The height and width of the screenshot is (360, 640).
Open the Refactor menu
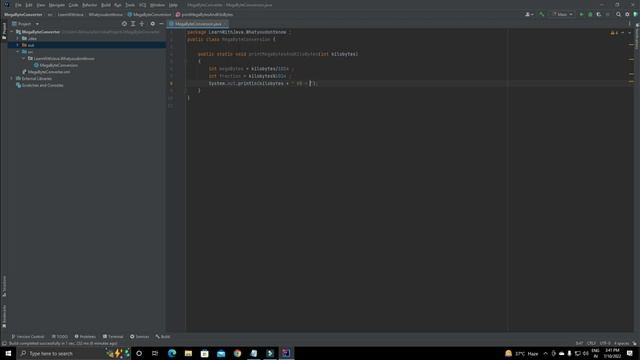[x=89, y=5]
